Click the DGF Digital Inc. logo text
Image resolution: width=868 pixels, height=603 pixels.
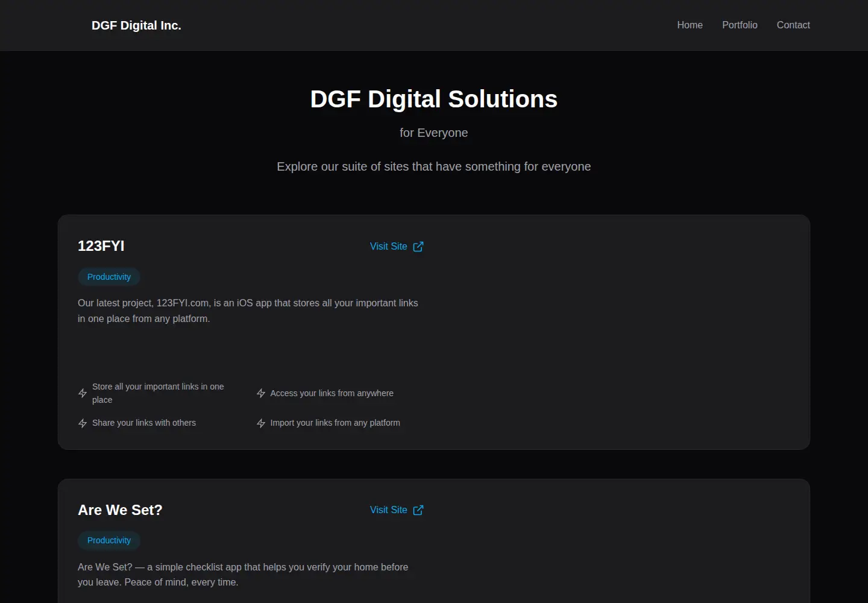[136, 25]
